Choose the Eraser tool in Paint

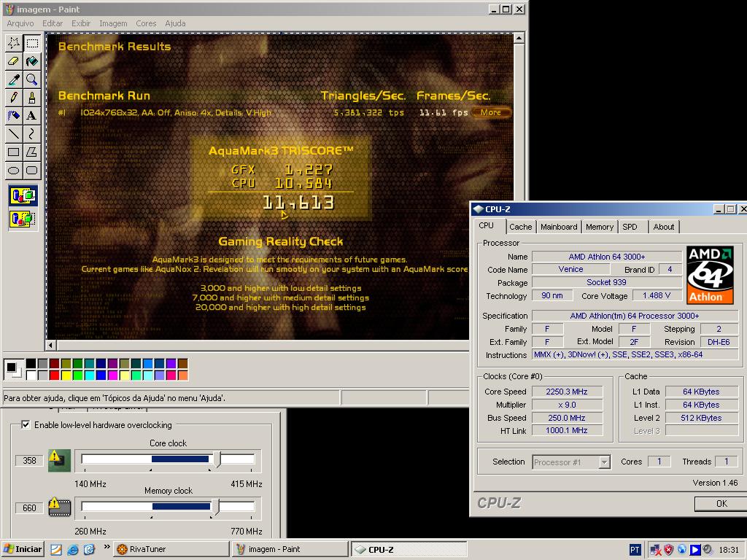click(x=14, y=61)
